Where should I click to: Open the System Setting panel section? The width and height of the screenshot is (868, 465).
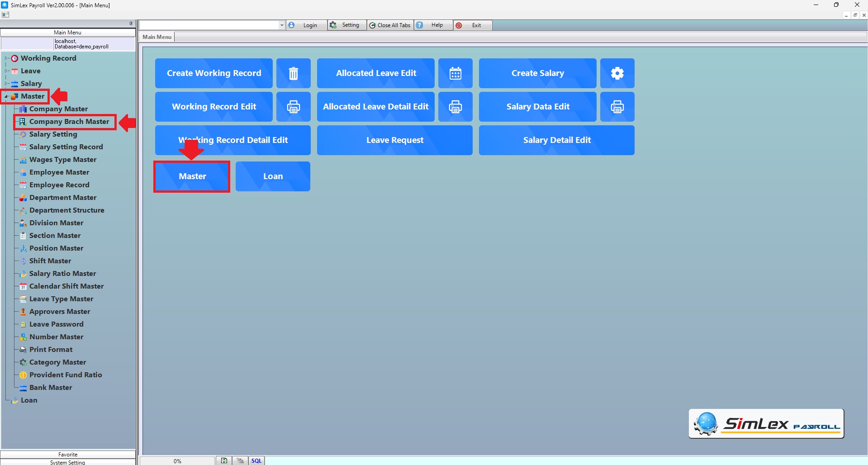tap(68, 462)
